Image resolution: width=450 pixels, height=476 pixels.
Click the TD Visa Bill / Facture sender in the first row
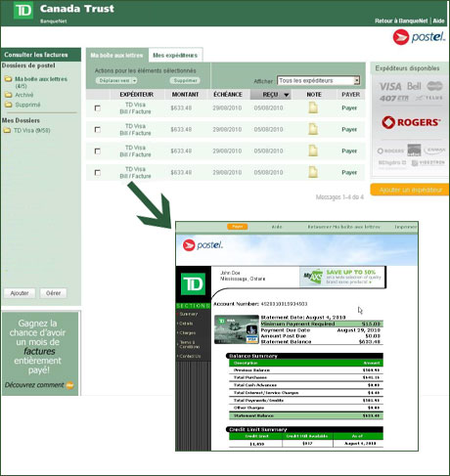(135, 108)
